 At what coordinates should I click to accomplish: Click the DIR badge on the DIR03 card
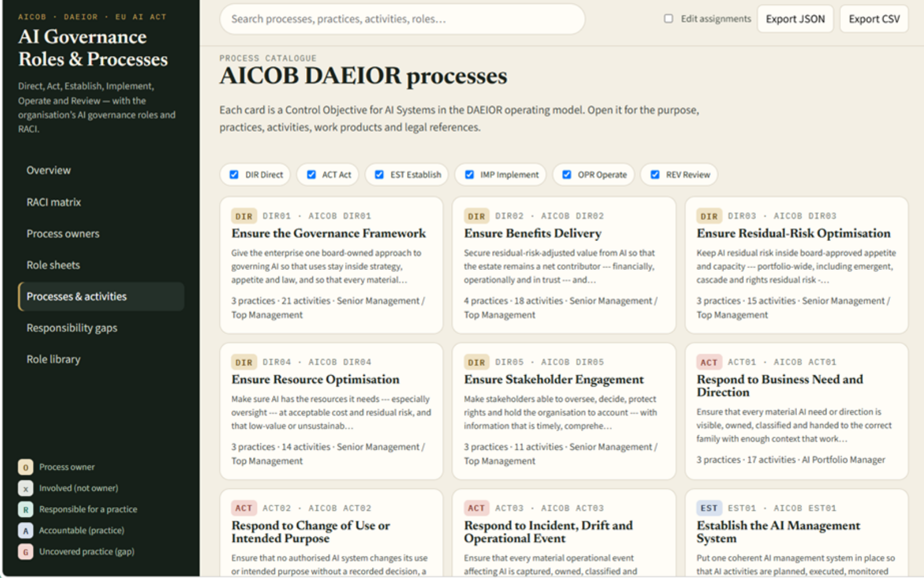[x=709, y=216]
